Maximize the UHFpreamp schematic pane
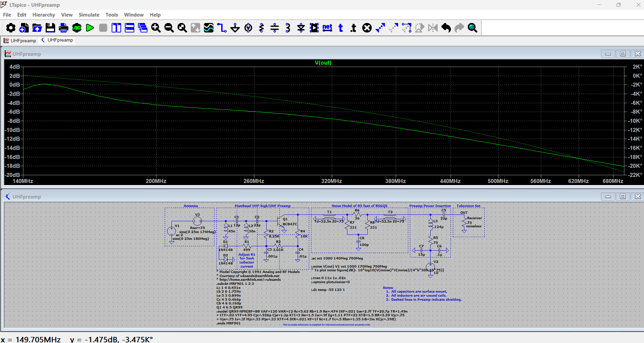This screenshot has width=644, height=343. tap(623, 197)
